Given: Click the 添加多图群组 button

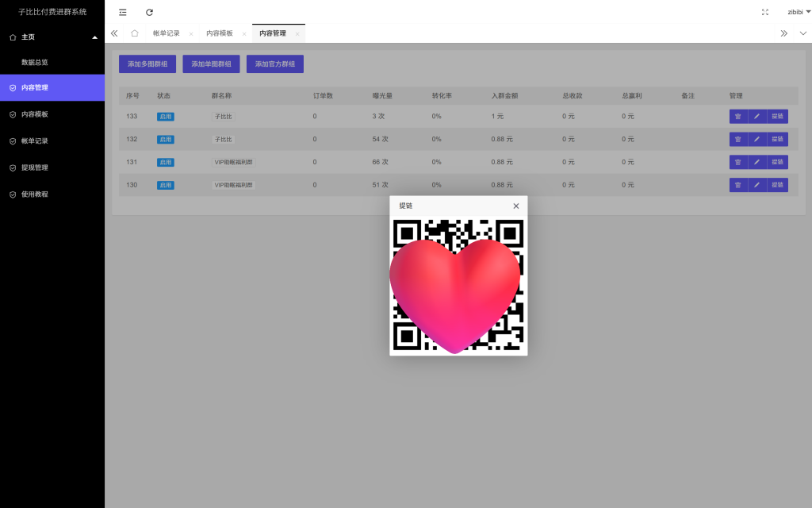Looking at the screenshot, I should click(x=147, y=64).
